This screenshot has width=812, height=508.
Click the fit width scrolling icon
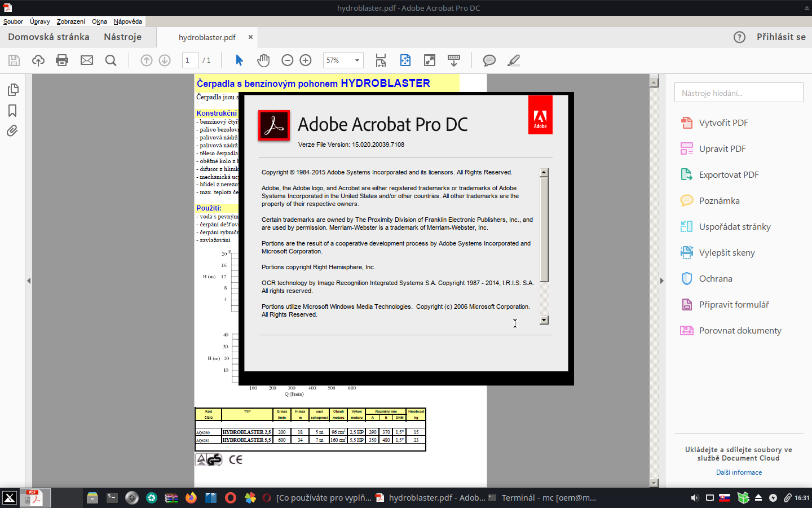[381, 60]
